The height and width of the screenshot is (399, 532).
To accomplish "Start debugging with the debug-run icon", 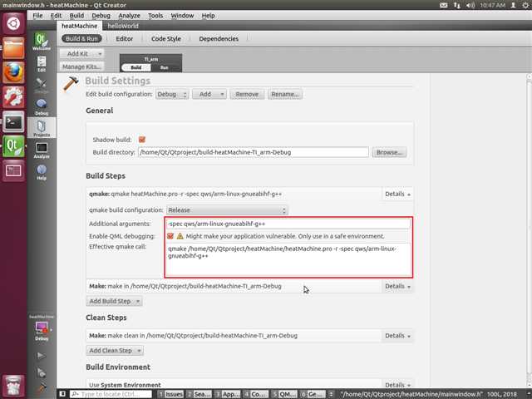I will pyautogui.click(x=41, y=372).
